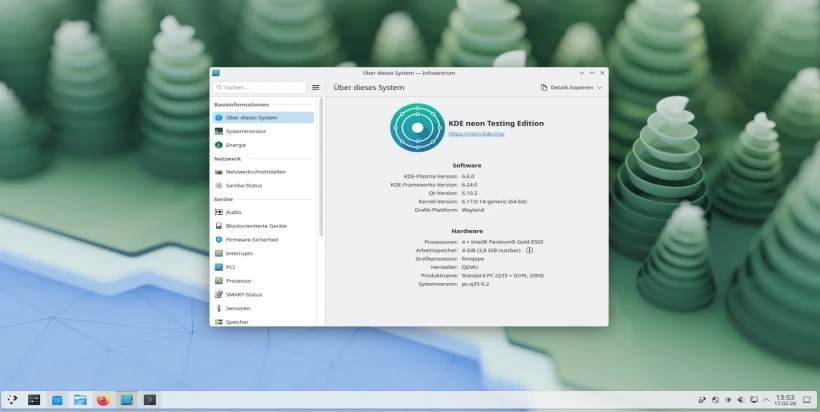Click the info icon beside Arbeitsspeicher value
Image resolution: width=820 pixels, height=412 pixels.
(529, 250)
